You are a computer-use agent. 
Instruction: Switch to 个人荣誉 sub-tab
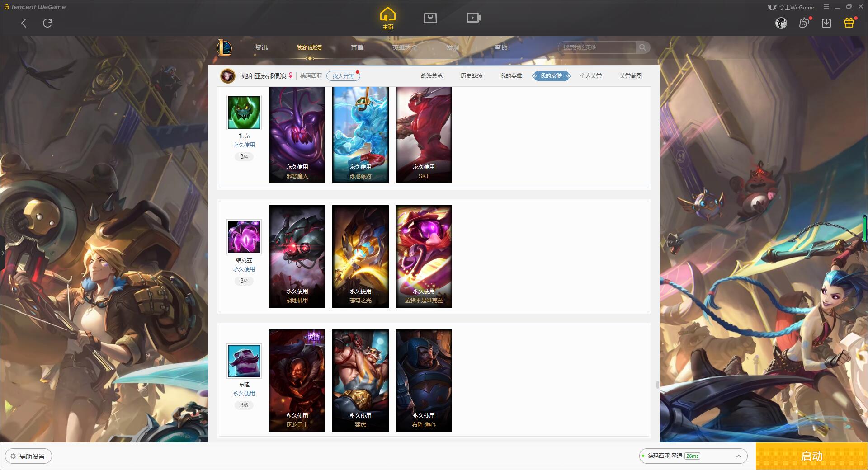(591, 76)
